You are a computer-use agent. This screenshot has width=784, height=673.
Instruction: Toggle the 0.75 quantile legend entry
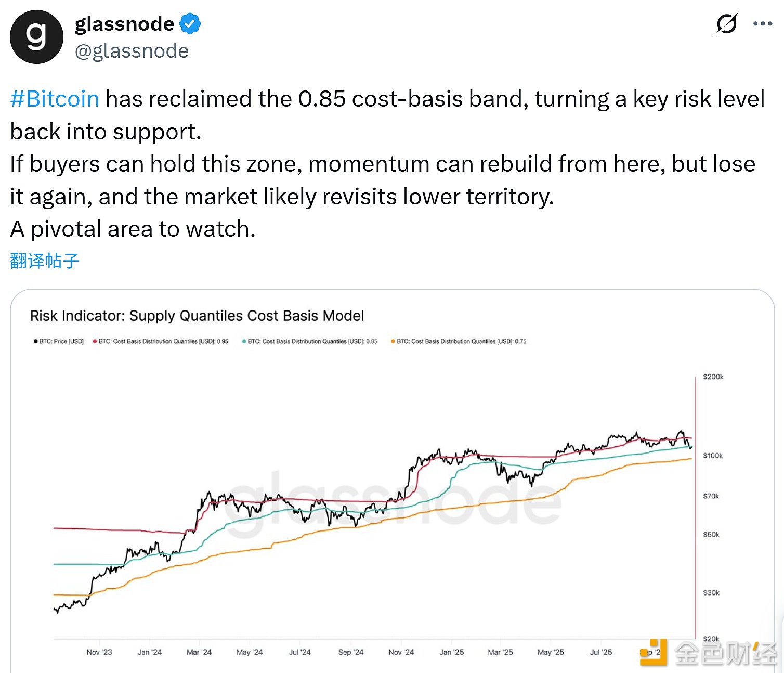tap(461, 341)
